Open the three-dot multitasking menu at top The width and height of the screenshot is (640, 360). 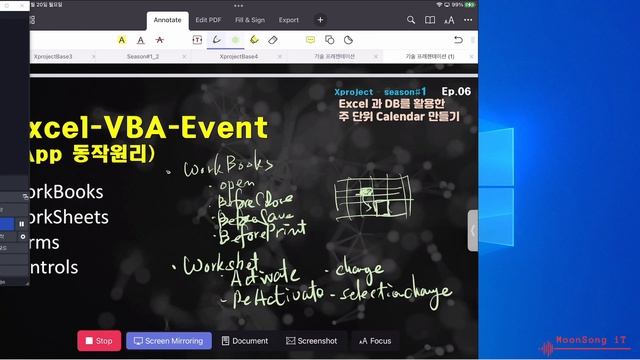coord(239,6)
